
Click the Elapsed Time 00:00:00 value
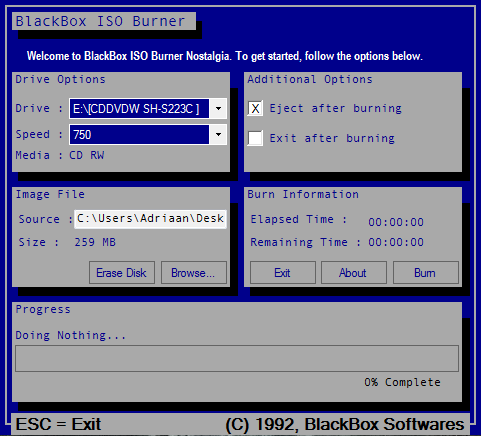click(x=396, y=222)
